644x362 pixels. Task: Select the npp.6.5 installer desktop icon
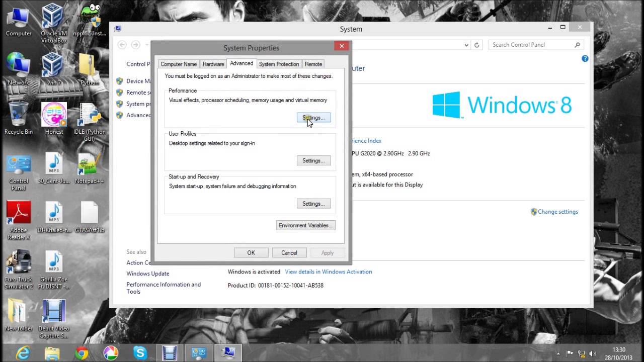90,21
